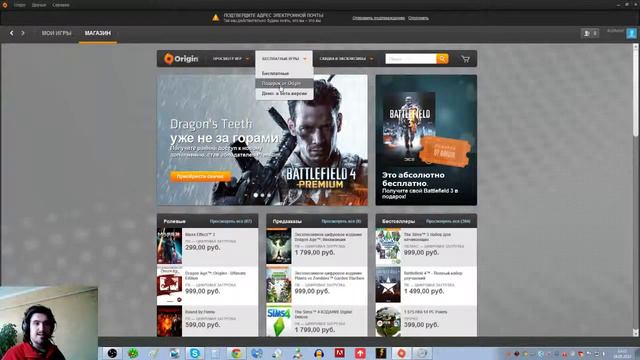The image size is (640, 360).
Task: Open the 399,00 руб. game thumbnail
Action: 388,322
